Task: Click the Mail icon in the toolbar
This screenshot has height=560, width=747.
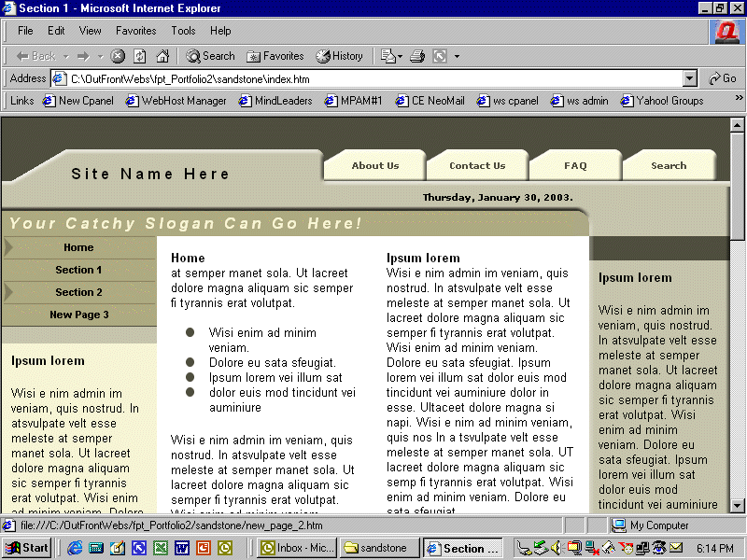Action: coord(388,56)
